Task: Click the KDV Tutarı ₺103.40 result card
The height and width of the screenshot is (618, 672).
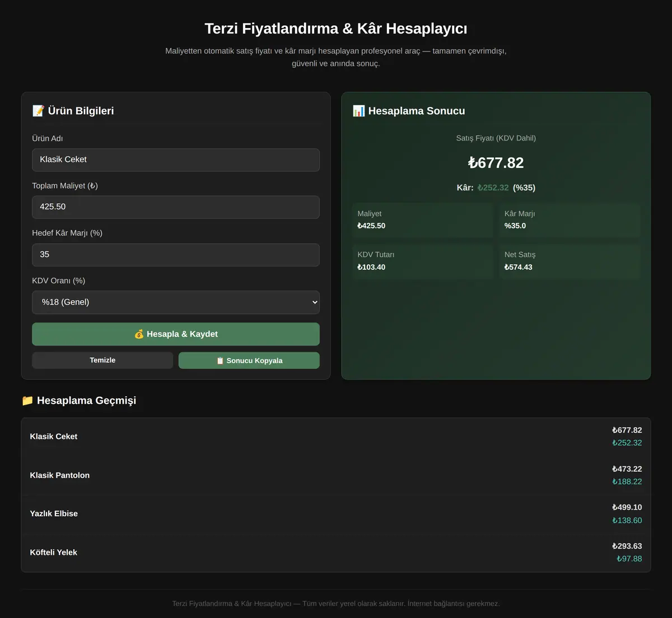Action: pos(423,261)
